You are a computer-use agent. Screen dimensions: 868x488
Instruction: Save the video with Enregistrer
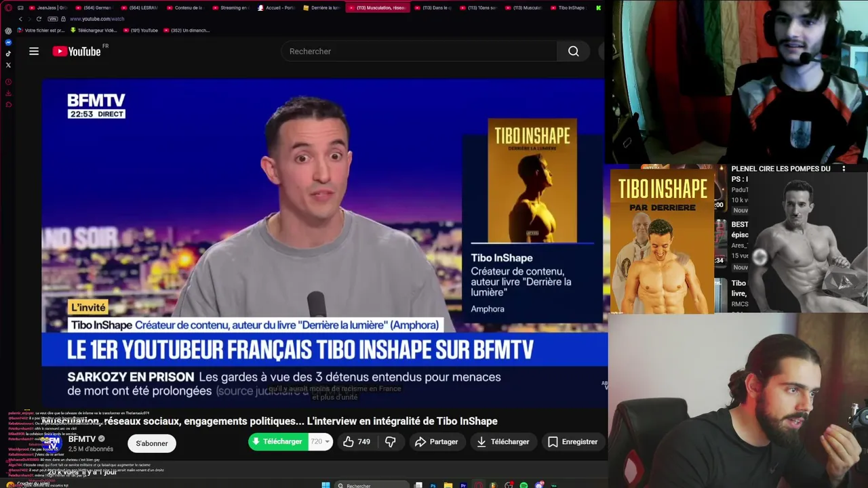[x=573, y=442]
